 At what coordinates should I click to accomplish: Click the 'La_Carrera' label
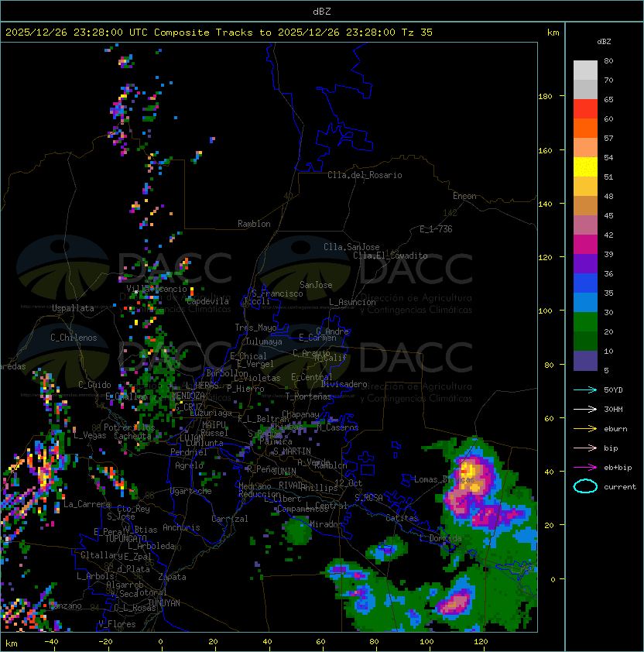pyautogui.click(x=87, y=504)
